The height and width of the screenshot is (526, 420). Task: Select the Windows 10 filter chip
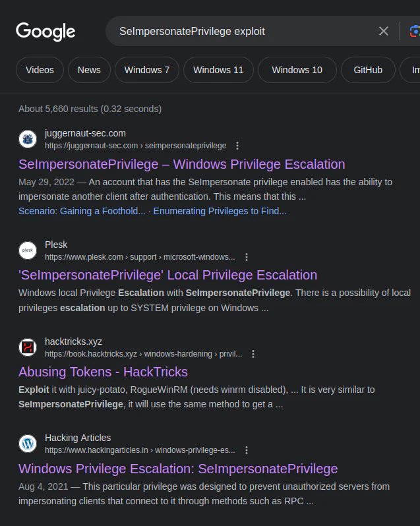coord(297,70)
